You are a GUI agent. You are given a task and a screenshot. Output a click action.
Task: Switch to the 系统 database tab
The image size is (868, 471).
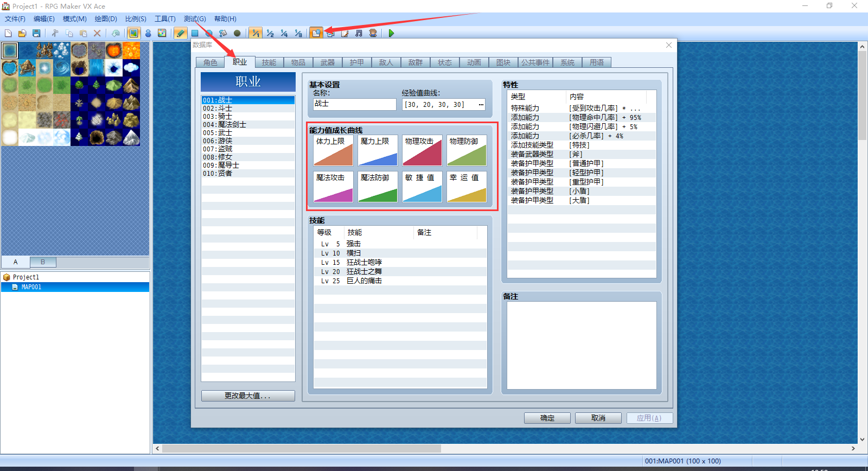[567, 62]
